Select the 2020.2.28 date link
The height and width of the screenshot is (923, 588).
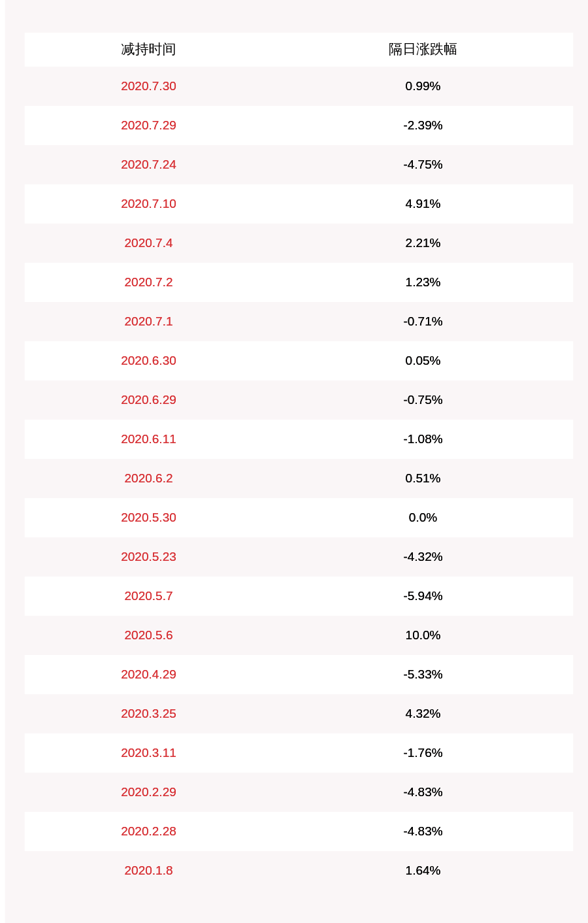click(148, 831)
